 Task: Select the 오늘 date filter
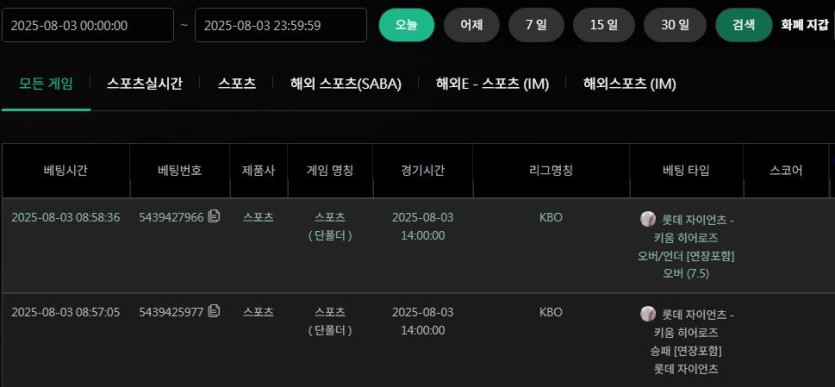point(406,25)
